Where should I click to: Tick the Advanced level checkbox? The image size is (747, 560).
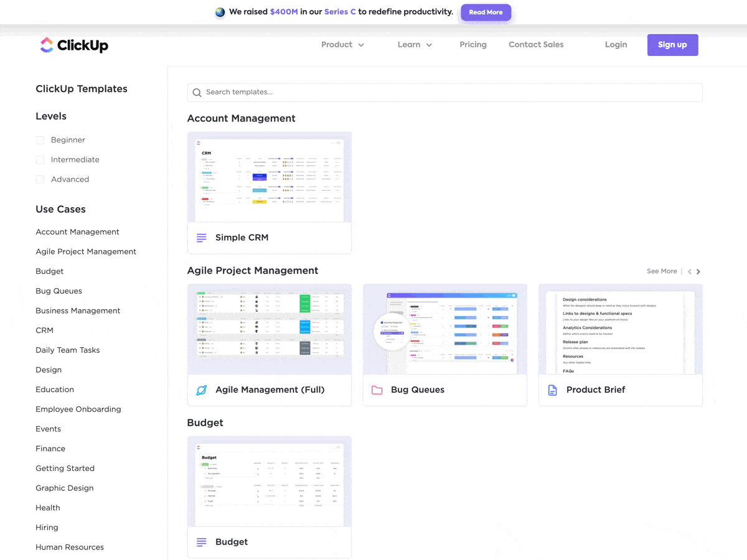[x=40, y=180]
